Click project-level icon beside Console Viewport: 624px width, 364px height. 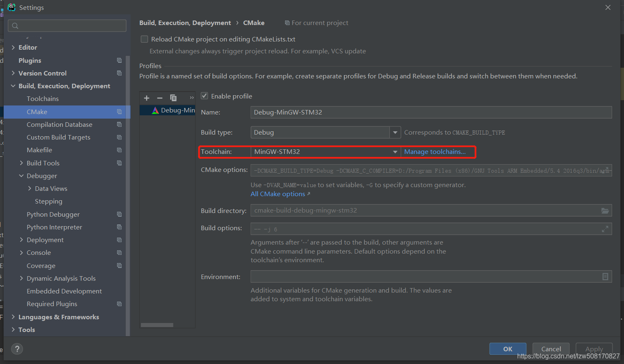click(x=119, y=252)
